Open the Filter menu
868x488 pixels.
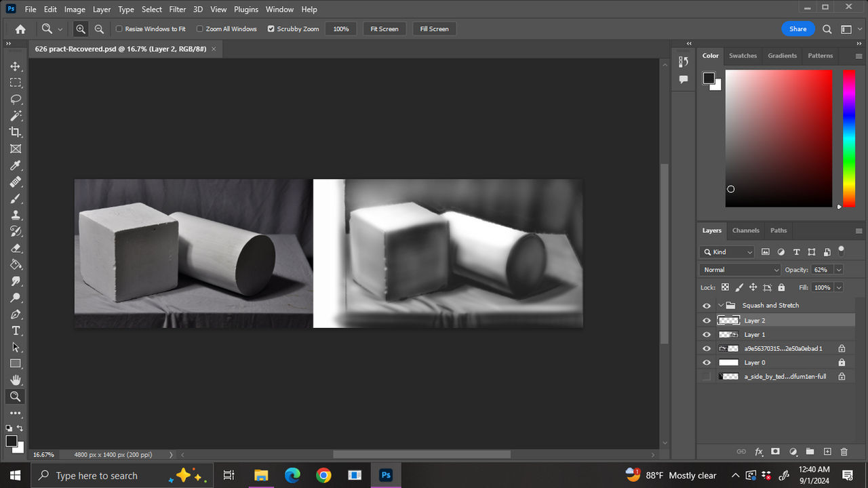(x=177, y=9)
